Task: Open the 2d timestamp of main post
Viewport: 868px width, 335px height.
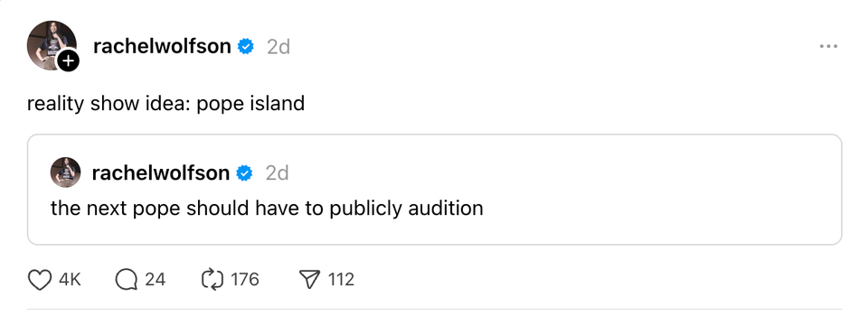Action: [278, 48]
